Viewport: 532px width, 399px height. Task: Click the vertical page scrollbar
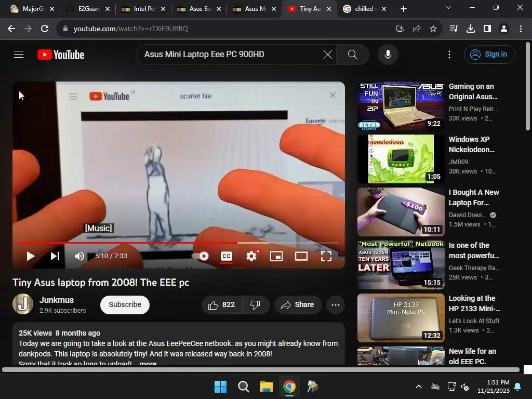click(x=528, y=87)
